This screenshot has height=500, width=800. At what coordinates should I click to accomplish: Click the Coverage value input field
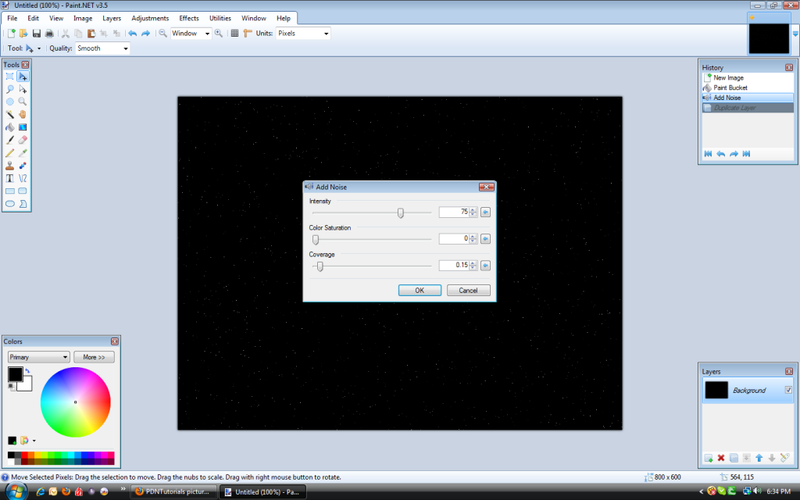(453, 265)
